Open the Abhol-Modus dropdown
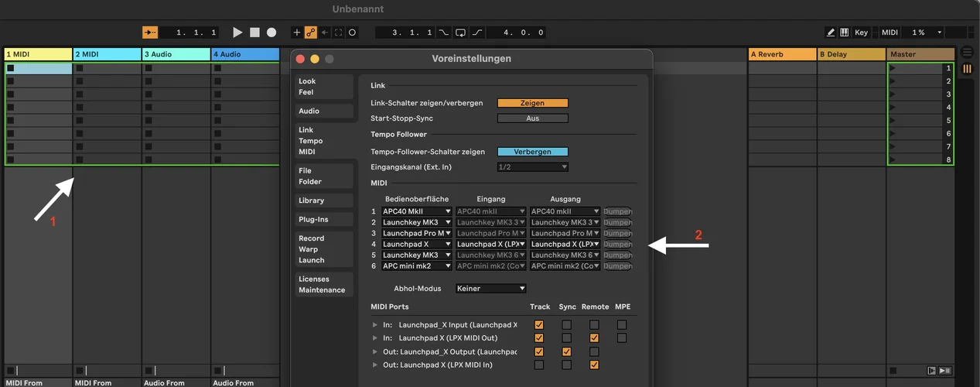 pyautogui.click(x=491, y=289)
